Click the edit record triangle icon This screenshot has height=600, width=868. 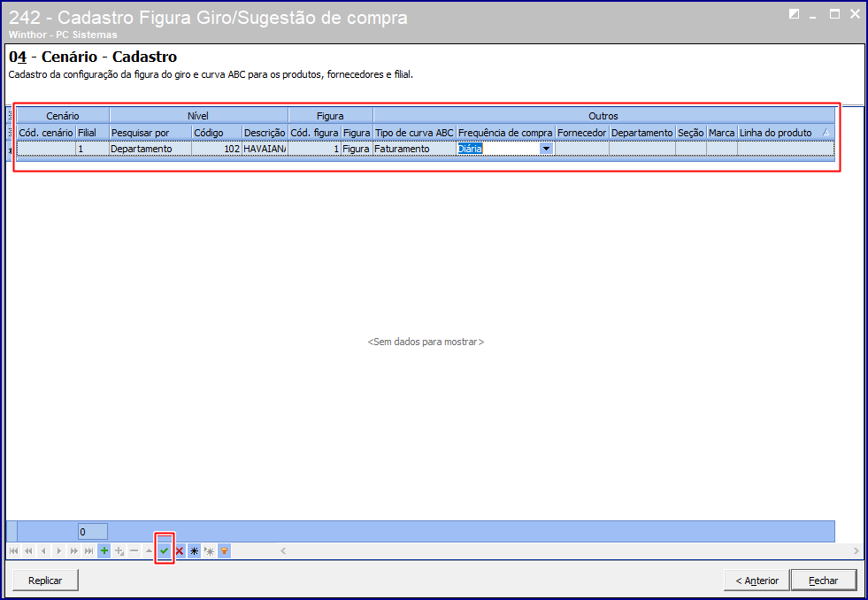tap(149, 551)
